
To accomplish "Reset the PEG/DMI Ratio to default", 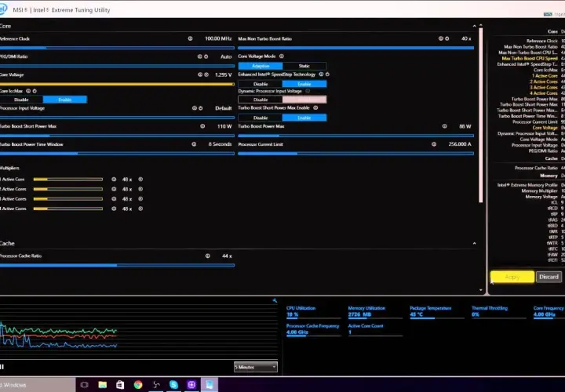I will tap(206, 56).
